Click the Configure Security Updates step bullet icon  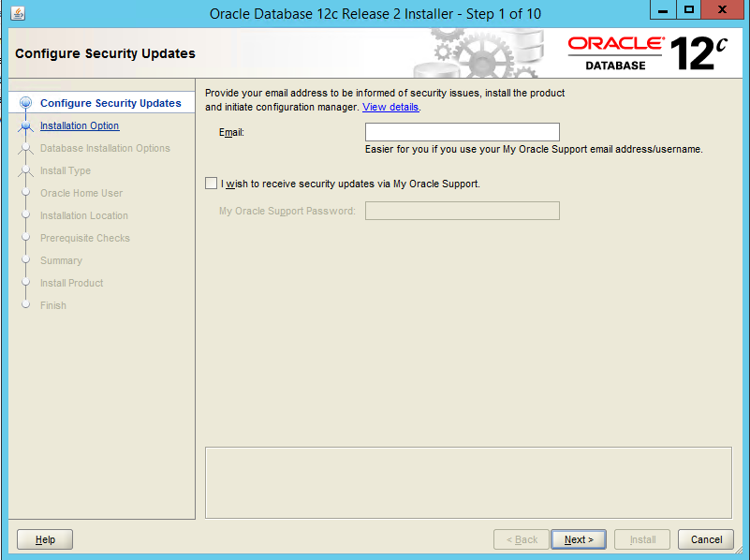pos(26,103)
